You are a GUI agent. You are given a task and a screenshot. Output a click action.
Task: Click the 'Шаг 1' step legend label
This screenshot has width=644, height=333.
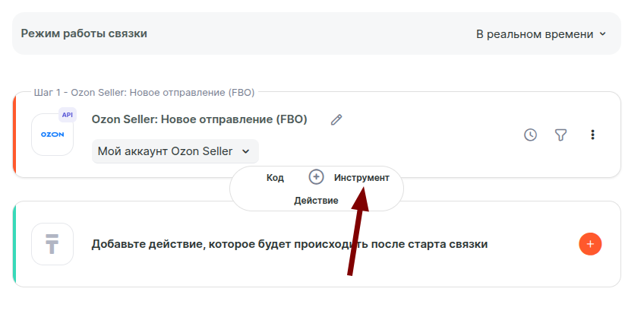tap(144, 93)
